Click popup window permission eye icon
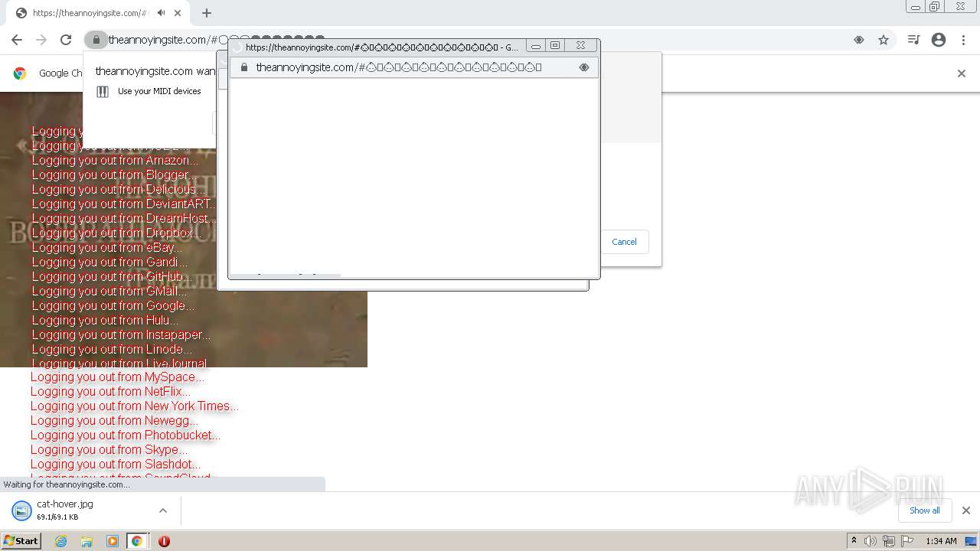 [584, 67]
